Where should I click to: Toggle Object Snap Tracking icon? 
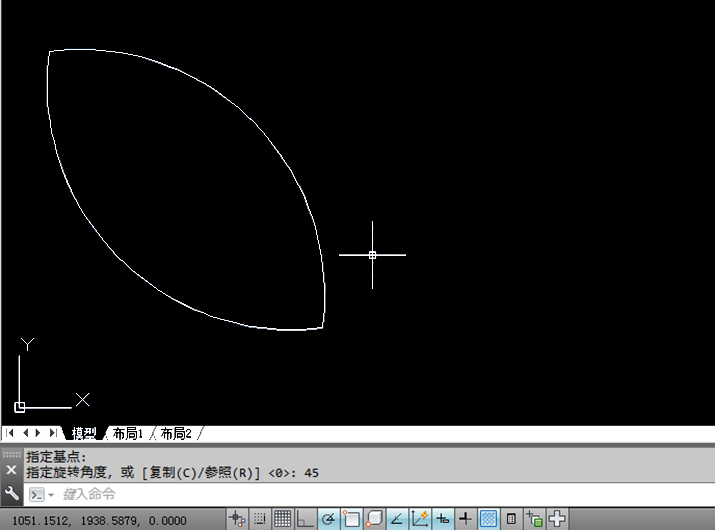pos(397,519)
